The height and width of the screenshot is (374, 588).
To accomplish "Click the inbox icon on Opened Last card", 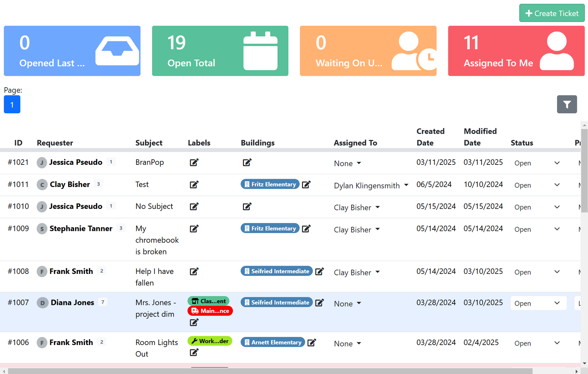I will 117,51.
